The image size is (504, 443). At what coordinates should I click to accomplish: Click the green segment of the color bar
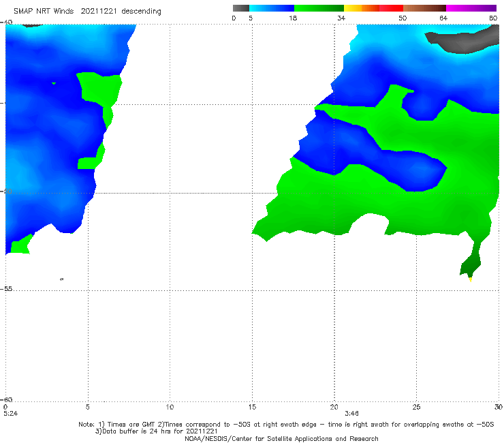319,8
